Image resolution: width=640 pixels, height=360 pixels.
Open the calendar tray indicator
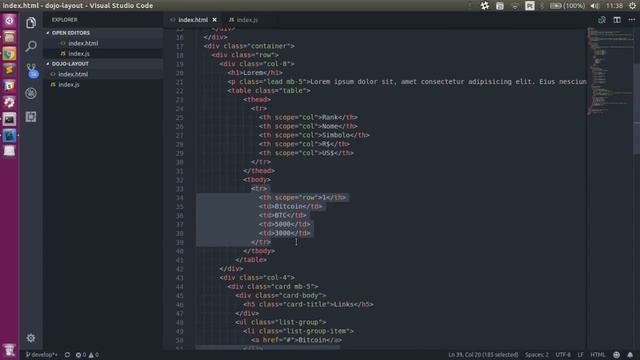coord(500,6)
